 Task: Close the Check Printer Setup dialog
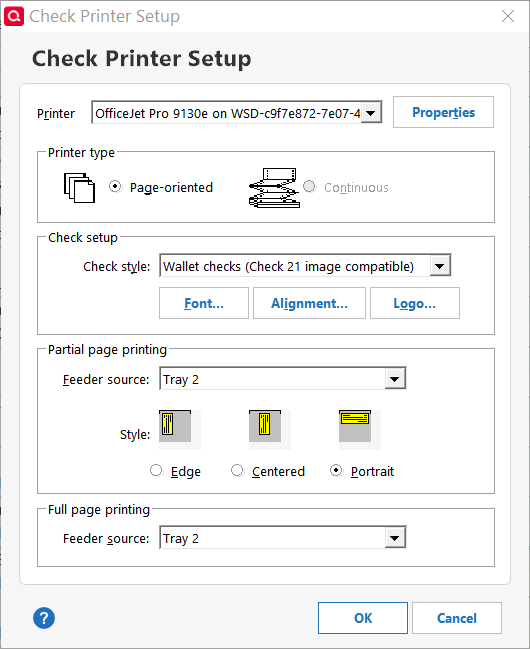point(508,16)
